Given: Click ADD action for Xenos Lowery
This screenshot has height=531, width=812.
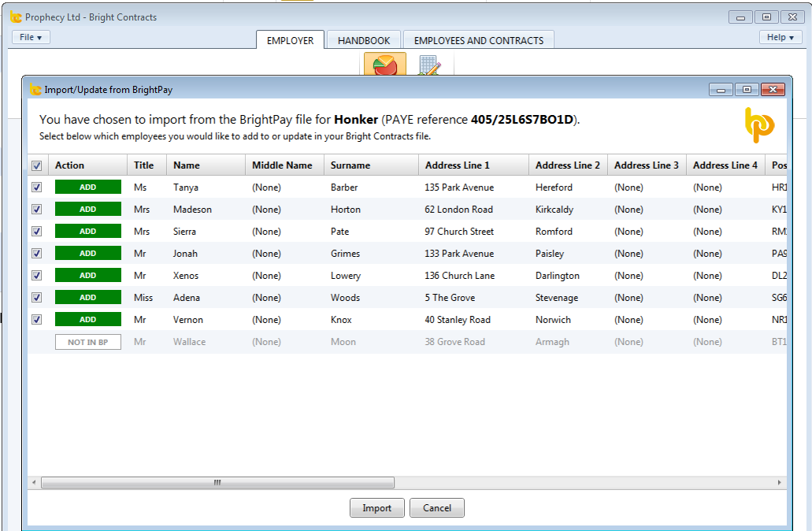Looking at the screenshot, I should click(x=88, y=275).
